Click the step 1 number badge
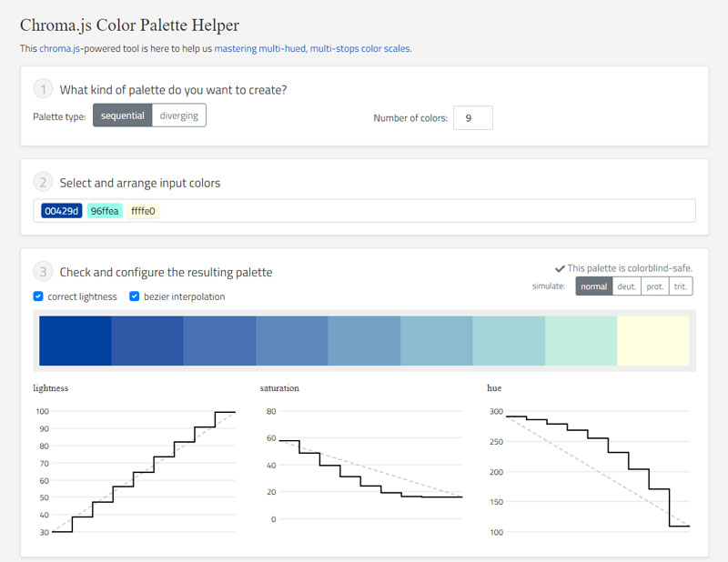This screenshot has height=562, width=728. [x=43, y=89]
